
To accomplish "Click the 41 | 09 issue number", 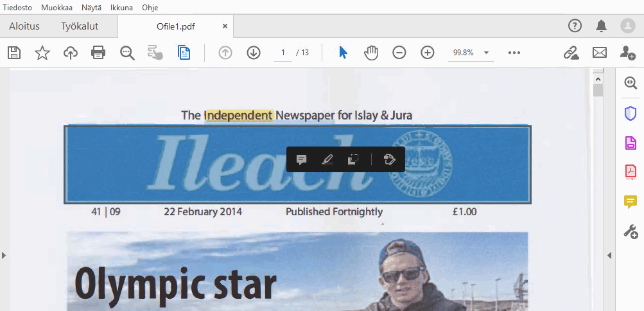I will 105,212.
